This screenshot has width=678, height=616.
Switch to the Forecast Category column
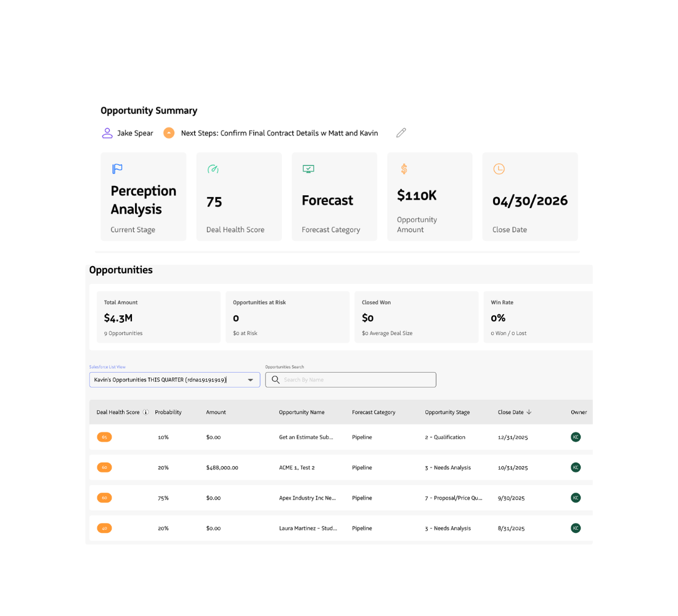[x=374, y=412]
